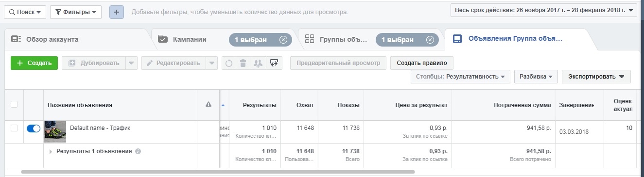Click the horizontal scrollbar under the table

pyautogui.click(x=218, y=172)
